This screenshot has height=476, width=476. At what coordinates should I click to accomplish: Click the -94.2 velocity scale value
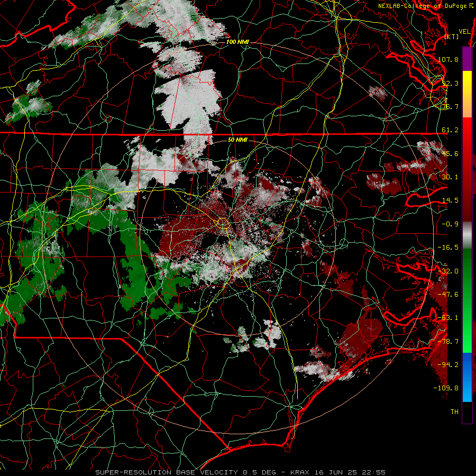[x=448, y=365]
